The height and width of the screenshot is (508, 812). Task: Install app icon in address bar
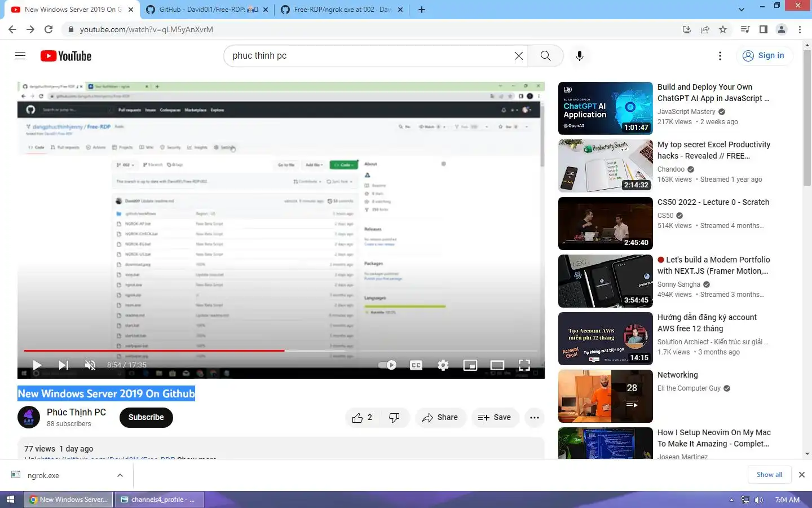[x=686, y=29]
